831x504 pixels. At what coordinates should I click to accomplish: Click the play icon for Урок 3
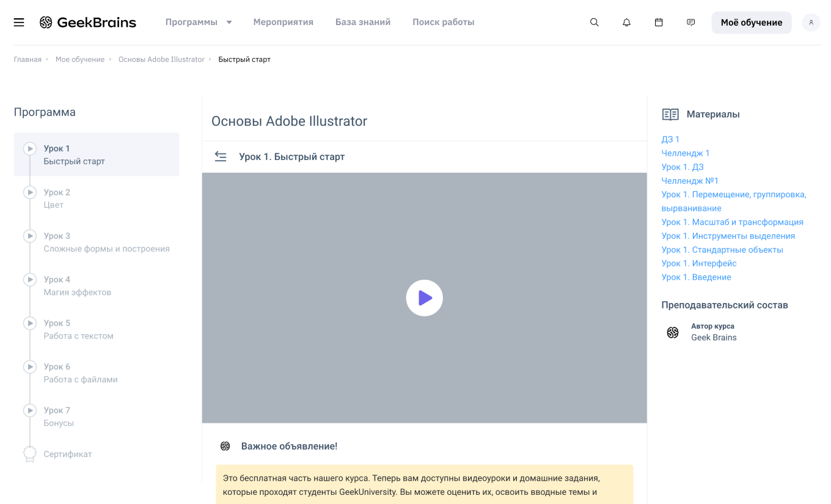(30, 236)
